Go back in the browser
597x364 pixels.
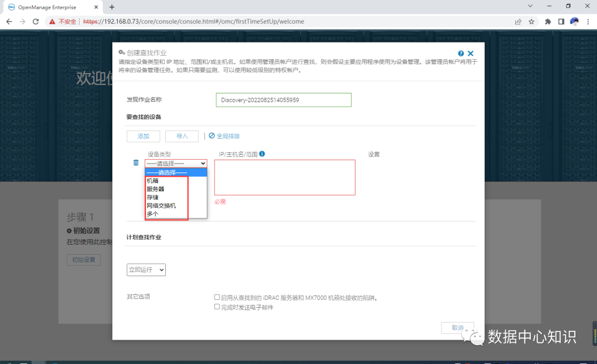coord(9,22)
